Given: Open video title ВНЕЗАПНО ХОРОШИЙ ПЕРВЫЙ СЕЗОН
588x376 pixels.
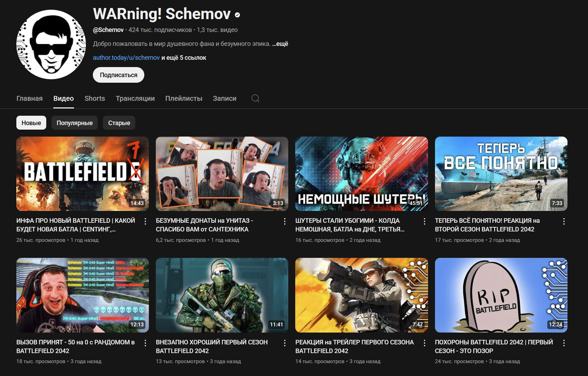Looking at the screenshot, I should click(x=212, y=346).
